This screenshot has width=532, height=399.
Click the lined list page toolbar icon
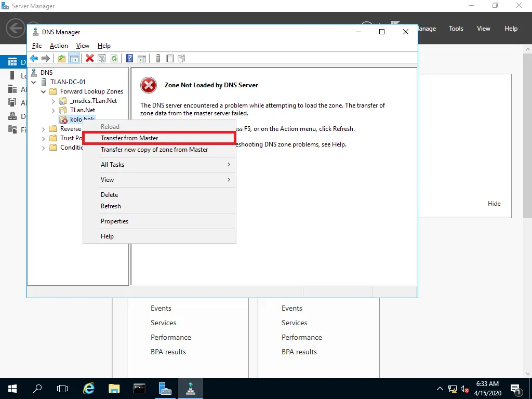[170, 58]
